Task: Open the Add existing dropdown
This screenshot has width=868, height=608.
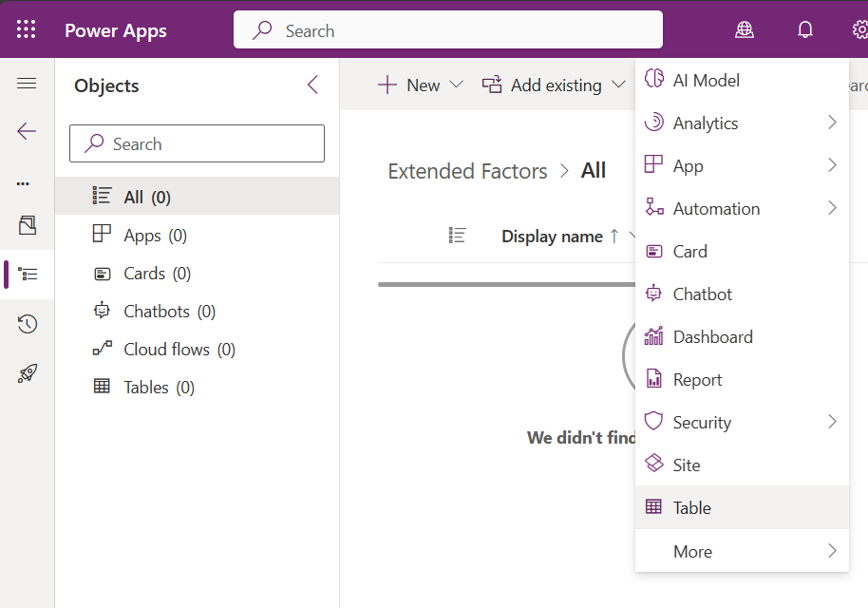Action: (554, 85)
